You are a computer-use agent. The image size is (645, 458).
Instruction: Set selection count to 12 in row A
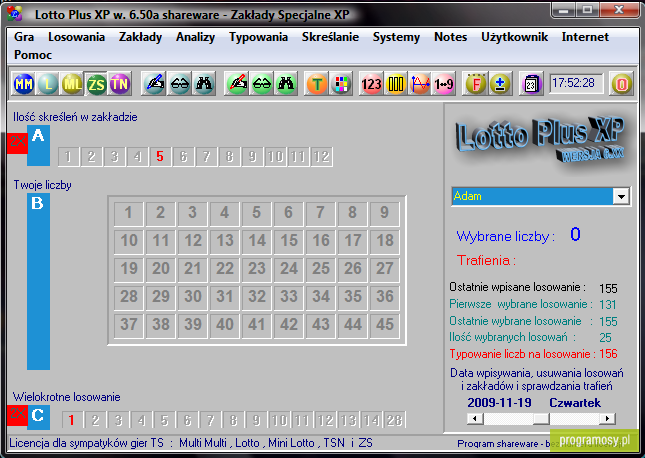[x=321, y=157]
